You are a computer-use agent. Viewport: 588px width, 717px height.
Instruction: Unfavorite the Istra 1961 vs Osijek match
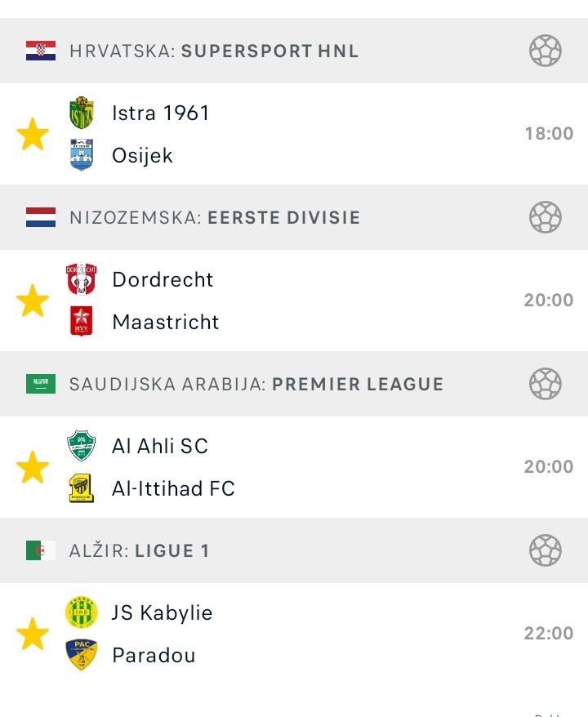click(x=33, y=134)
